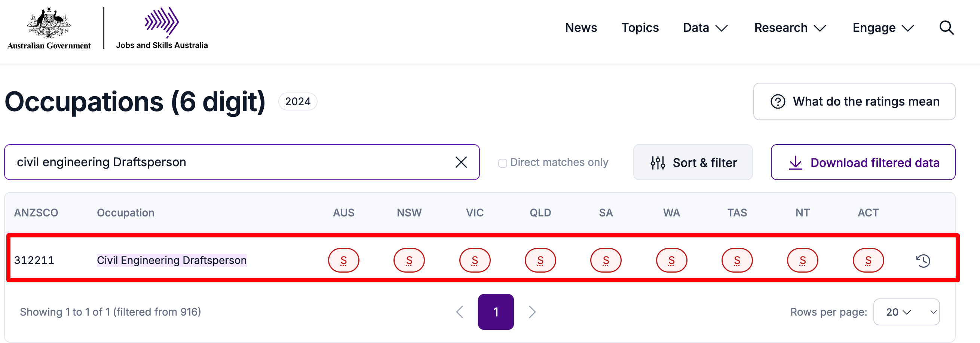Click the ACT shortage rating badge
The height and width of the screenshot is (343, 980).
point(868,260)
